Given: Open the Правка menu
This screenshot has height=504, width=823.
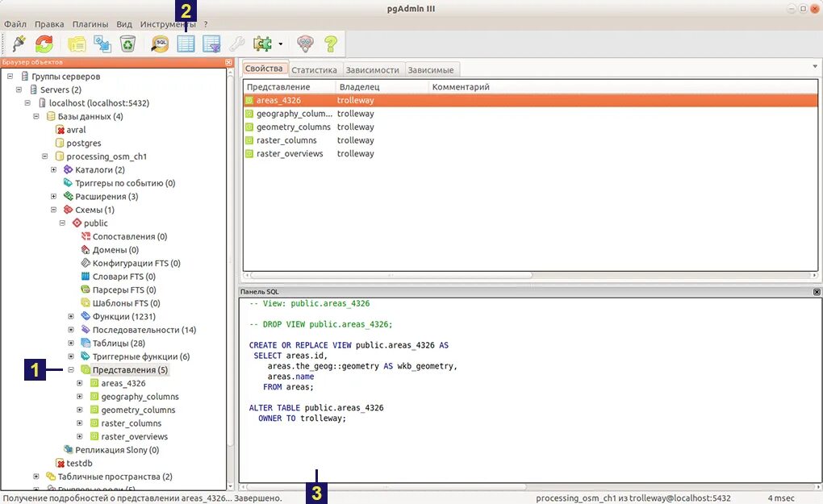Looking at the screenshot, I should click(49, 24).
